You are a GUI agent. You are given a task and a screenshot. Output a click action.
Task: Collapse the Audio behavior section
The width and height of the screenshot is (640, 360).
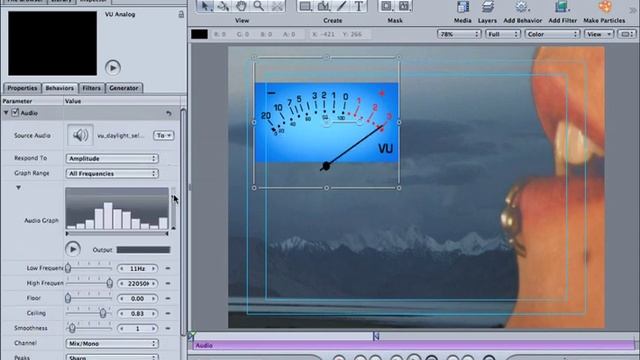click(6, 113)
